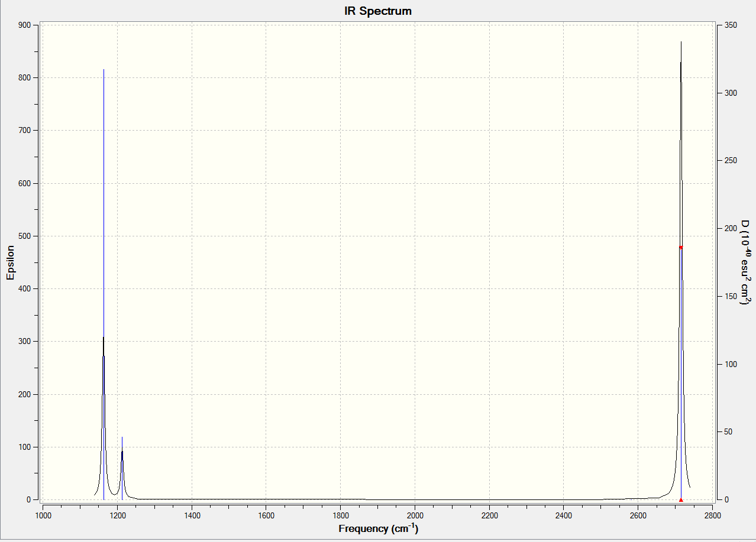This screenshot has height=542, width=756.
Task: Click the IR Spectrum plot title
Action: [x=378, y=11]
